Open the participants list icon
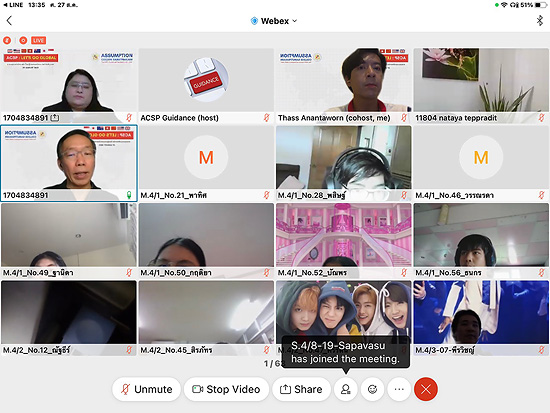The image size is (550, 413). (x=346, y=389)
